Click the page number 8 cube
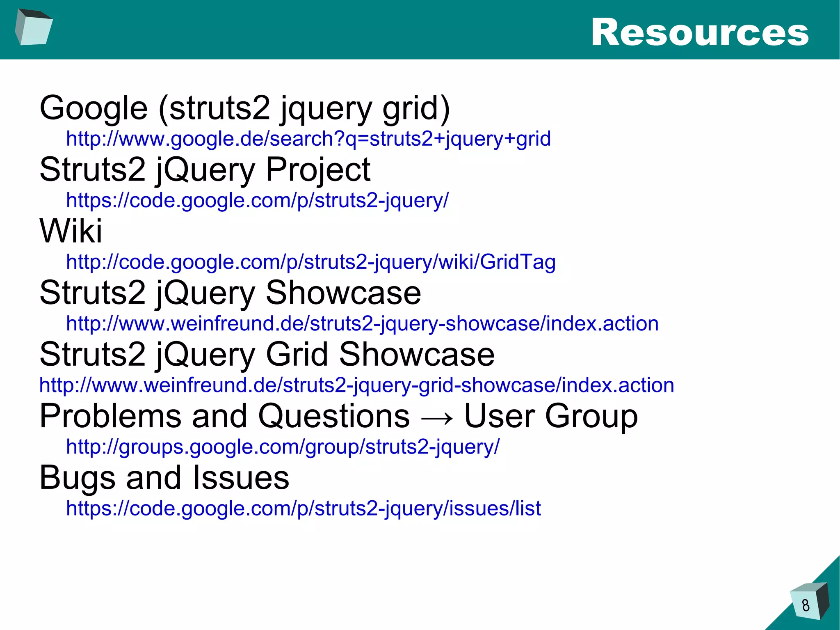Image resolution: width=840 pixels, height=630 pixels. pyautogui.click(x=809, y=601)
